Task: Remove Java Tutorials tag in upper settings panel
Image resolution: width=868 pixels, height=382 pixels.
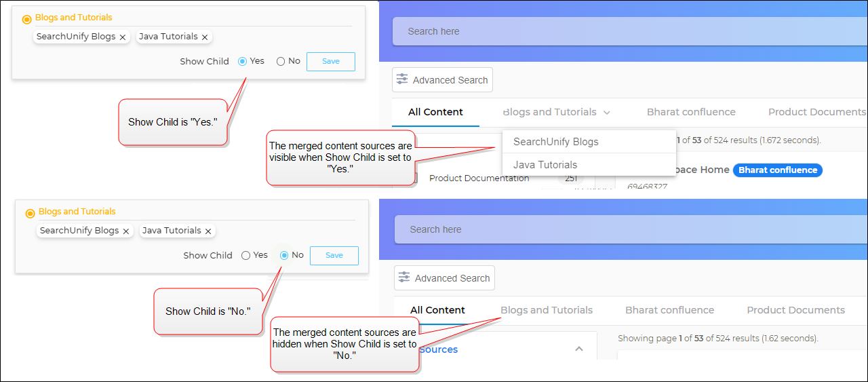Action: pyautogui.click(x=205, y=37)
